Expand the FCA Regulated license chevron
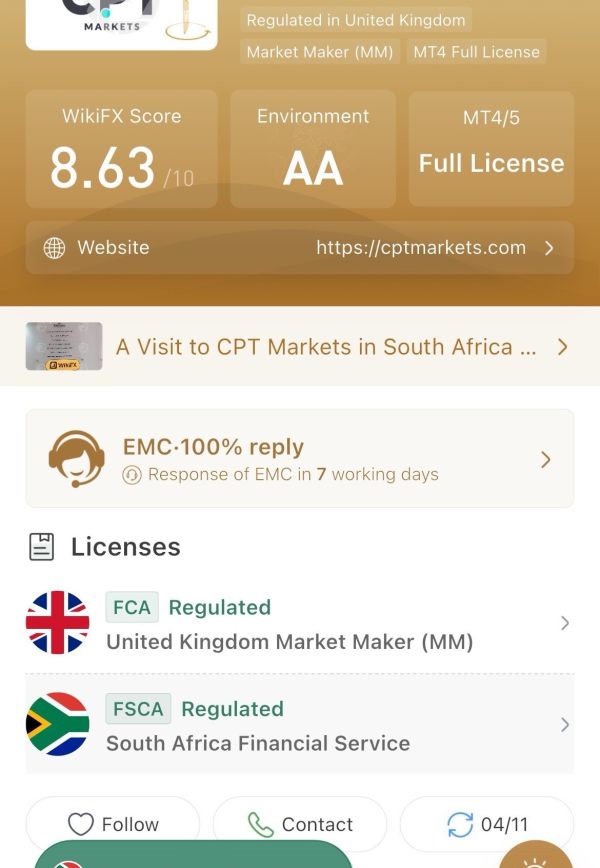 tap(565, 623)
